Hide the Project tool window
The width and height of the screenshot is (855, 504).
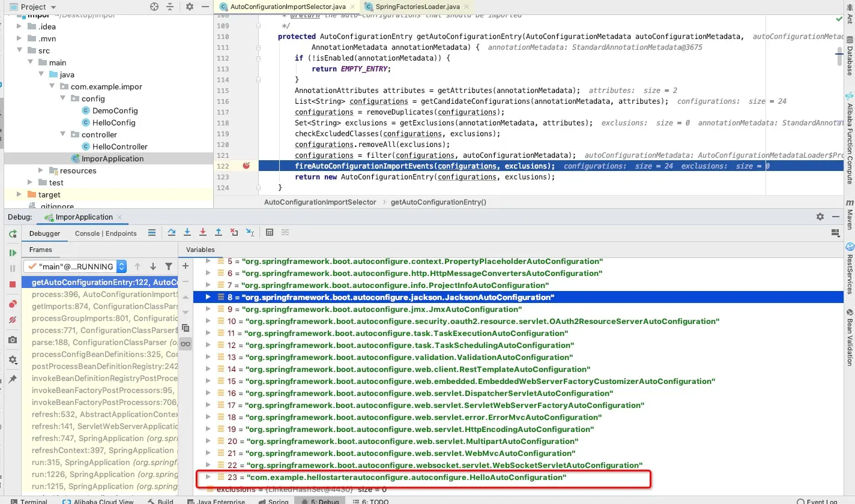tap(205, 7)
